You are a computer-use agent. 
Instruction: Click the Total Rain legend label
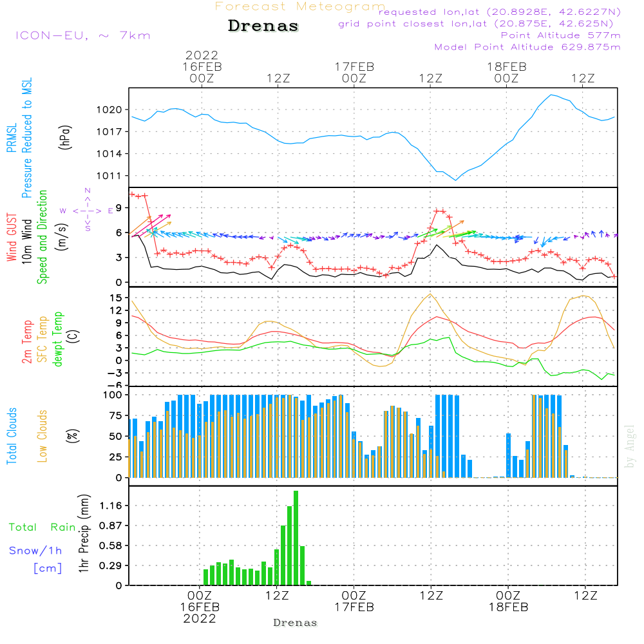[x=42, y=527]
